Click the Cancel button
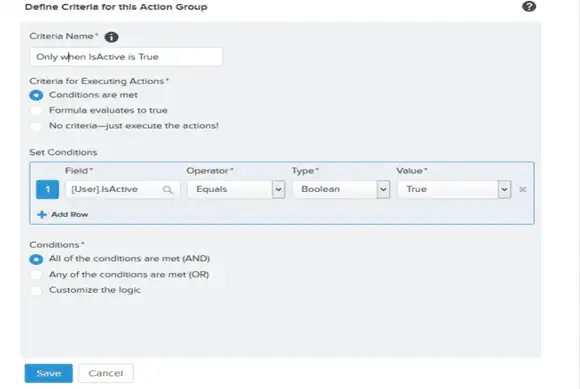 tap(106, 373)
